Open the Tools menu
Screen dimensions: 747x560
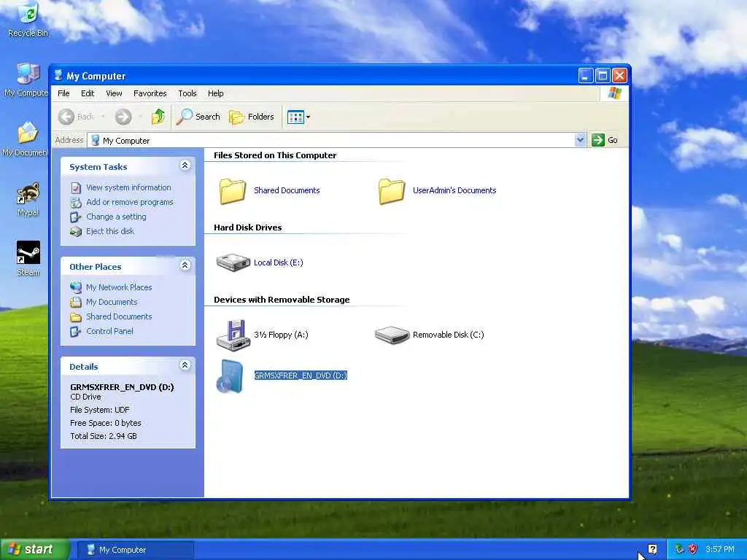[x=187, y=93]
